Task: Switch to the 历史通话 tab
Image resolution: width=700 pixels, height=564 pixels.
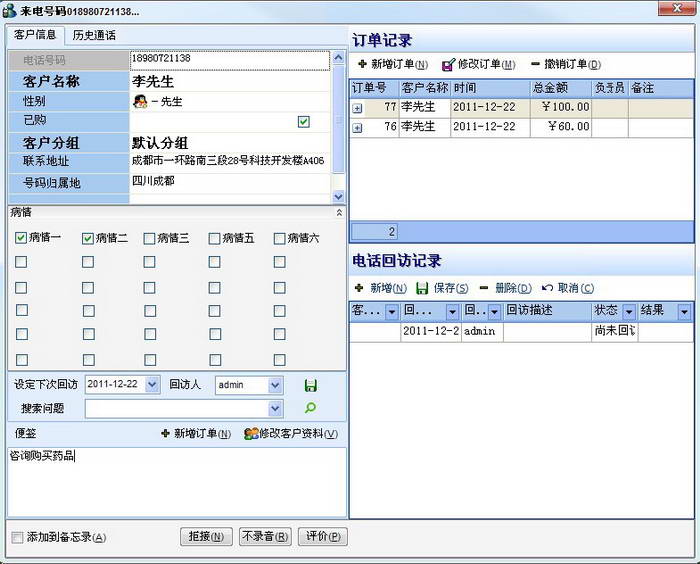Action: pos(94,35)
